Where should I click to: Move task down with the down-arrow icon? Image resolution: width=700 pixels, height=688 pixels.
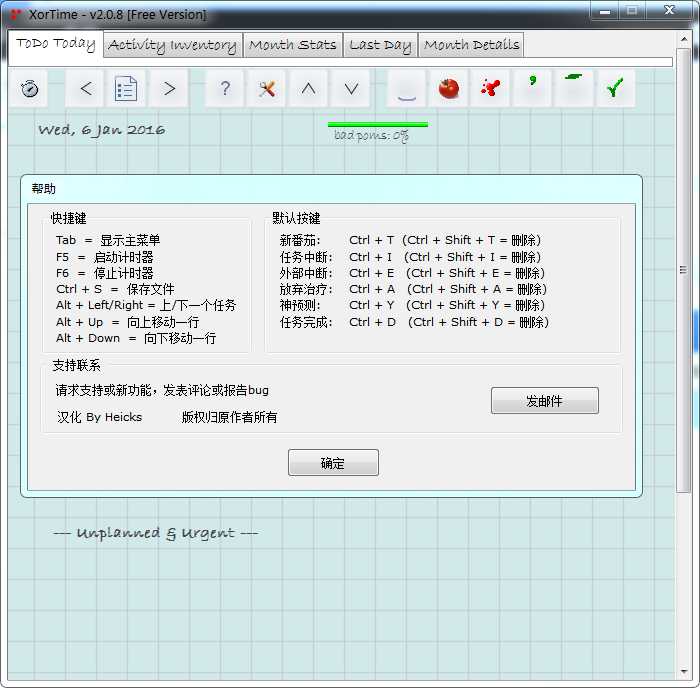(351, 88)
